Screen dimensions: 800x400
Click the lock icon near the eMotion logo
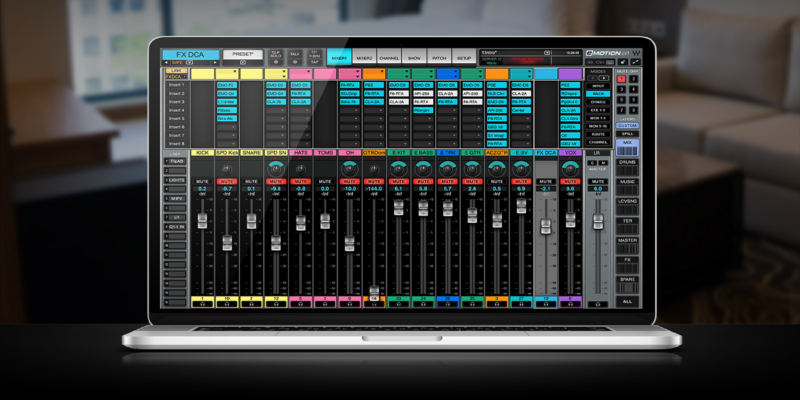click(623, 62)
